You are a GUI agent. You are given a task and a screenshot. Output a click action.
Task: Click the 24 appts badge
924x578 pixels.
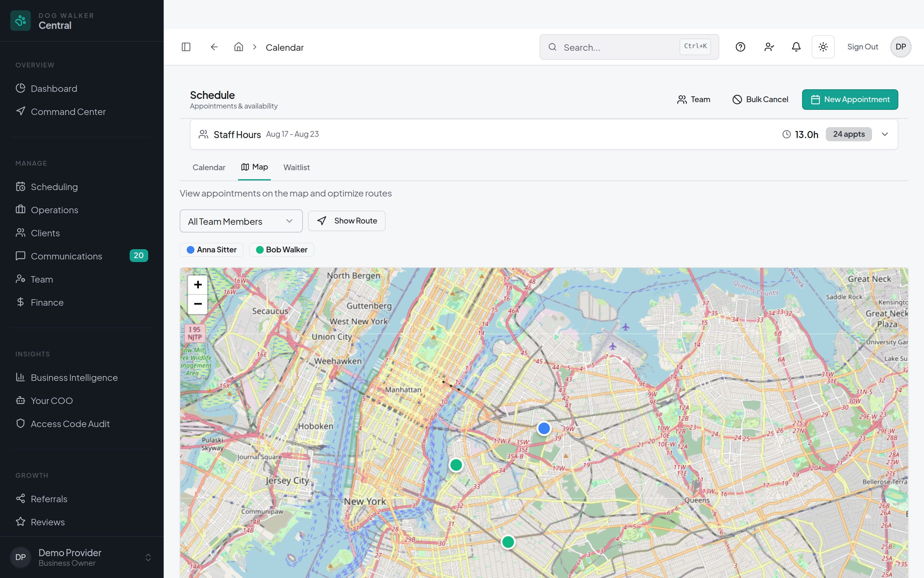pyautogui.click(x=849, y=134)
